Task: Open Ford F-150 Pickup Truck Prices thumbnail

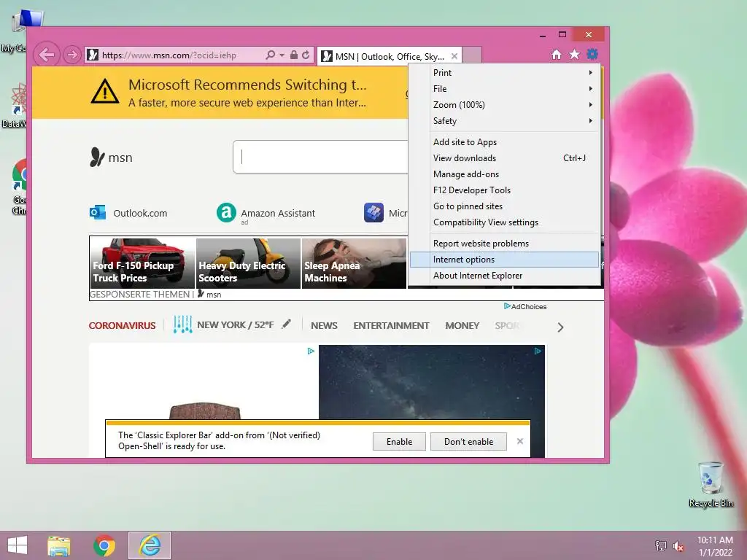Action: tap(142, 262)
